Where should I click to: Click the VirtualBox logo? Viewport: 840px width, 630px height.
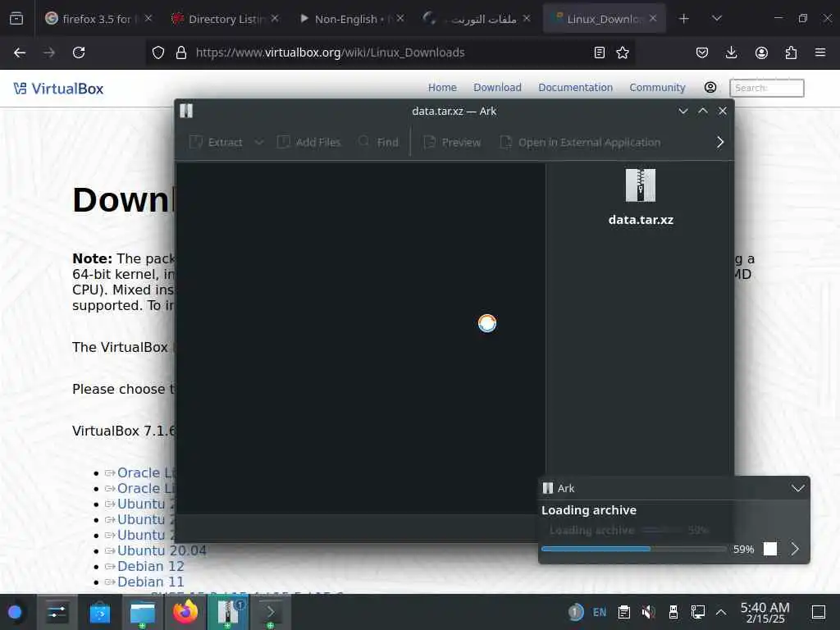[58, 89]
